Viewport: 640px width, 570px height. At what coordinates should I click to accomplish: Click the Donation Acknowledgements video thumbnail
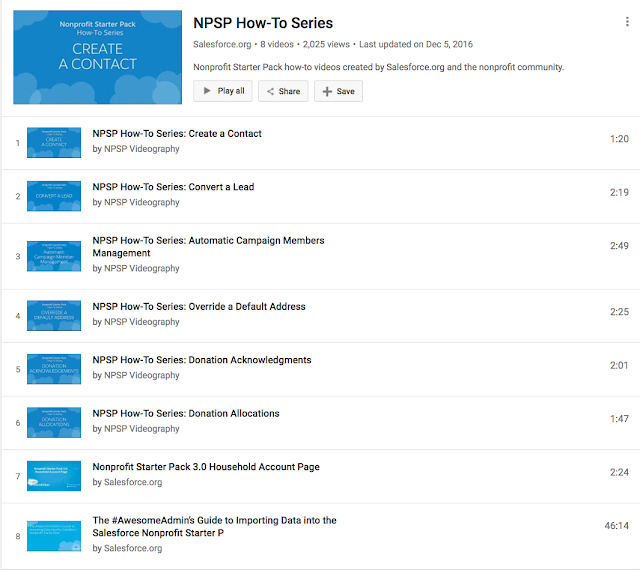click(x=54, y=369)
